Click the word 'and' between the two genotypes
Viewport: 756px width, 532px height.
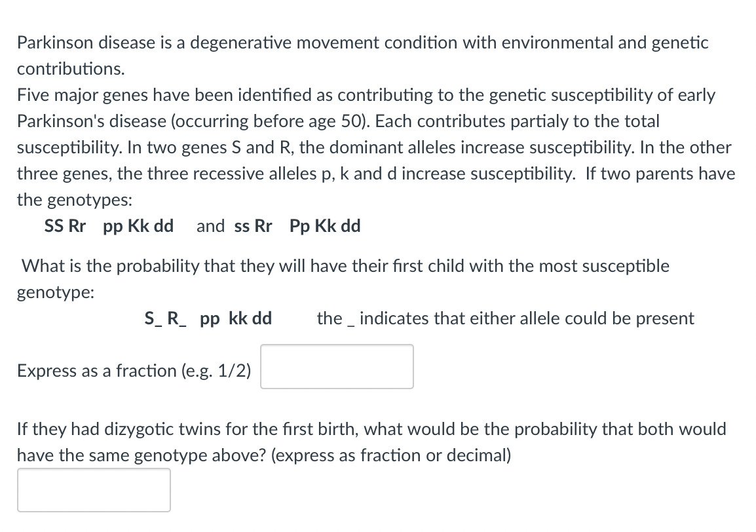(210, 226)
